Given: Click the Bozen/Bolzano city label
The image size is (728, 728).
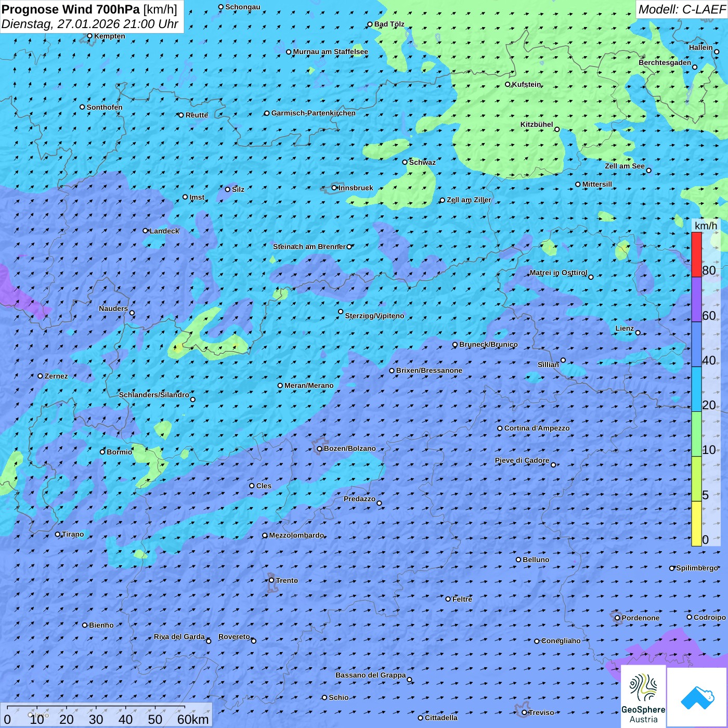Looking at the screenshot, I should tap(349, 448).
